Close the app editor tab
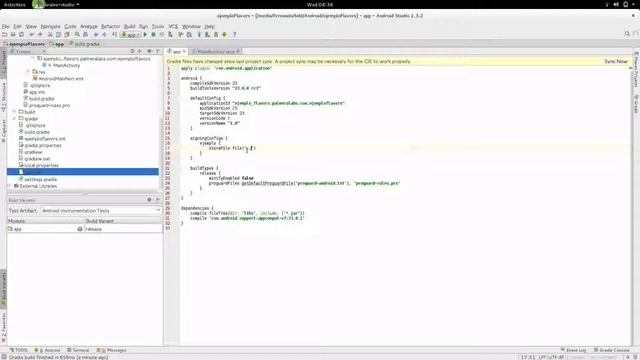 (x=184, y=51)
